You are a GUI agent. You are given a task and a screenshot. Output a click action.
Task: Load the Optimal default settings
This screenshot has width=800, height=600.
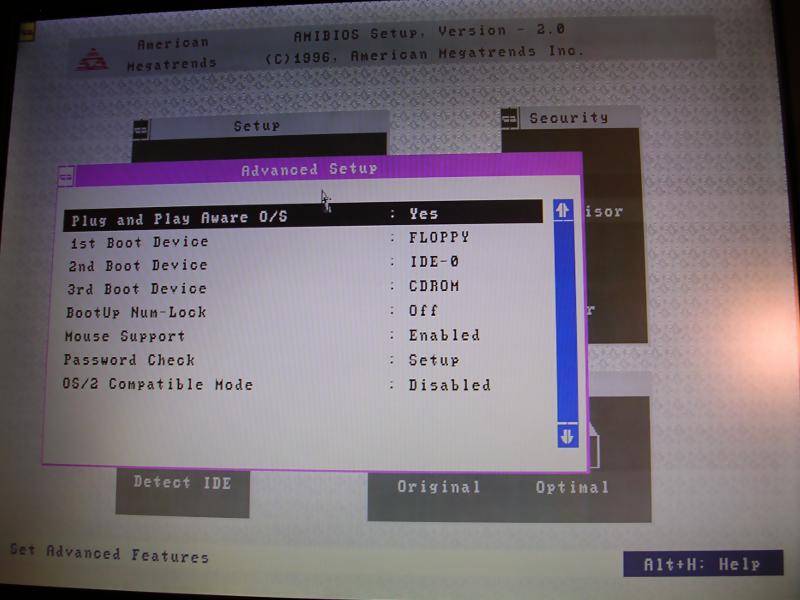click(572, 487)
